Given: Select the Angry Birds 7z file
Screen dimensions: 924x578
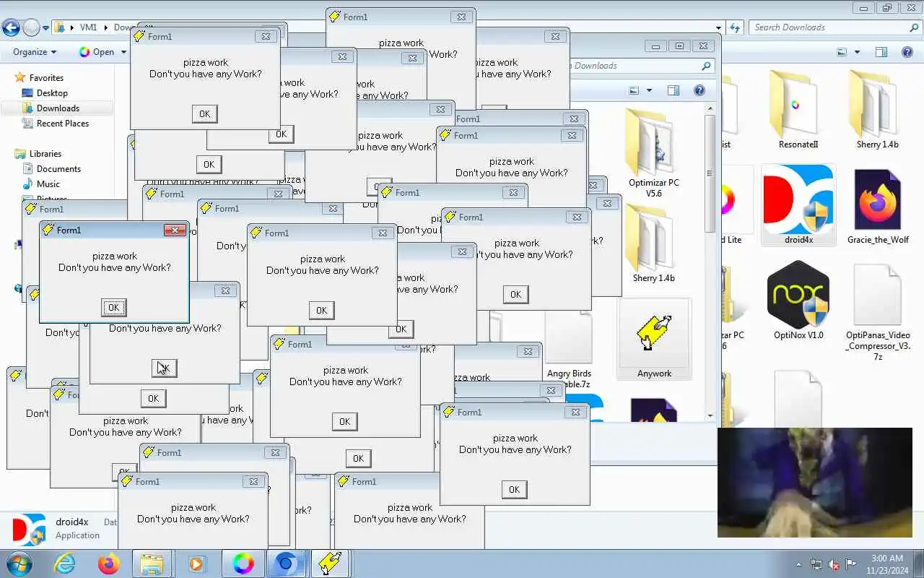Looking at the screenshot, I should [569, 350].
